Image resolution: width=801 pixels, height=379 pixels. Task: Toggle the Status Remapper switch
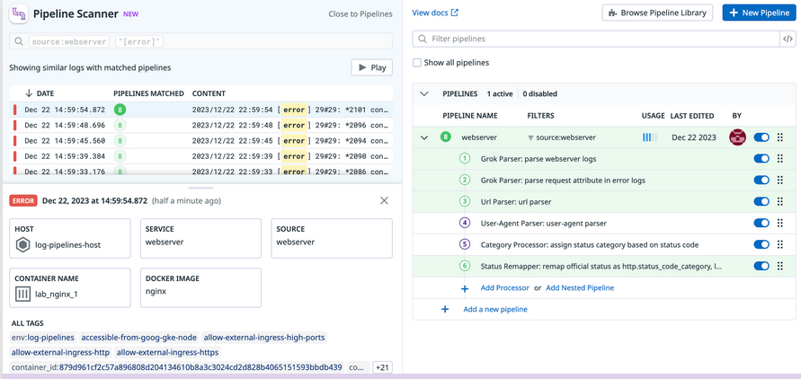click(x=761, y=266)
